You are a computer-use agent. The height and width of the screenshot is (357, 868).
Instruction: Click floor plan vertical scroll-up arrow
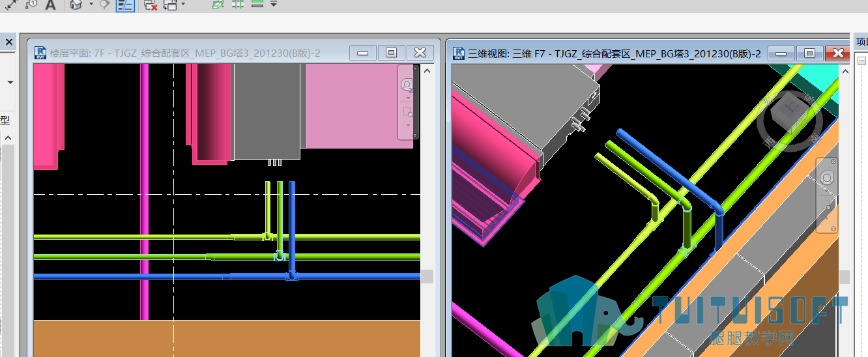click(x=427, y=71)
